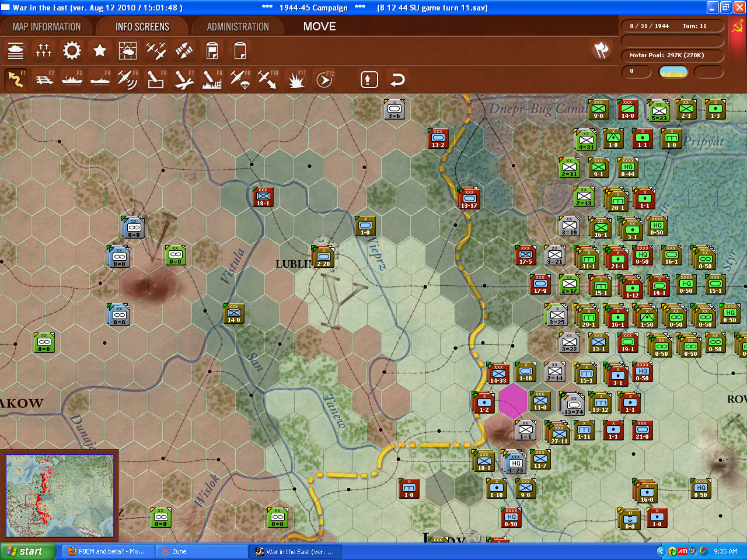747x560 pixels.
Task: Select the 0-44 HQ counter
Action: (x=628, y=167)
